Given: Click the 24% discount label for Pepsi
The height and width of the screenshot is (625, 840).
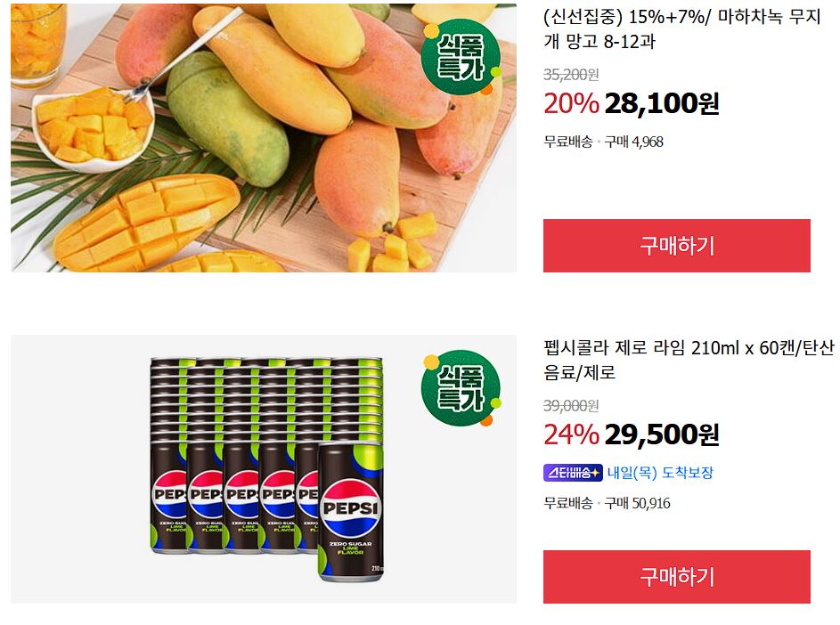Looking at the screenshot, I should tap(571, 434).
